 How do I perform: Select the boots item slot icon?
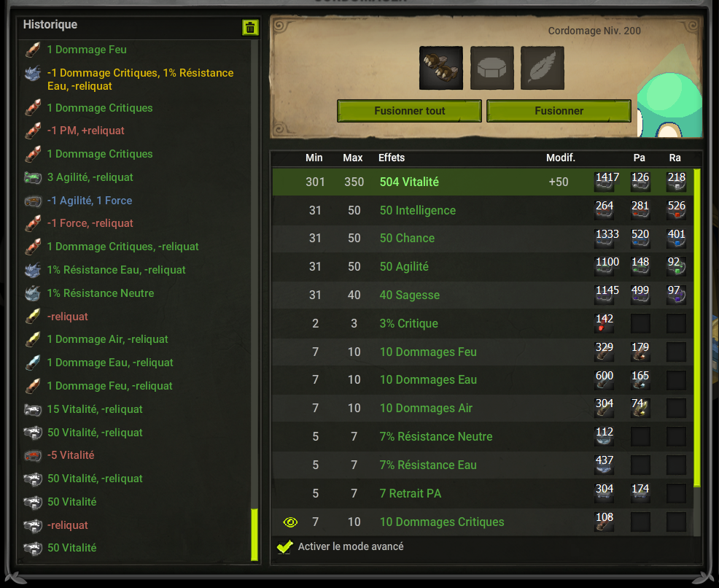(440, 68)
